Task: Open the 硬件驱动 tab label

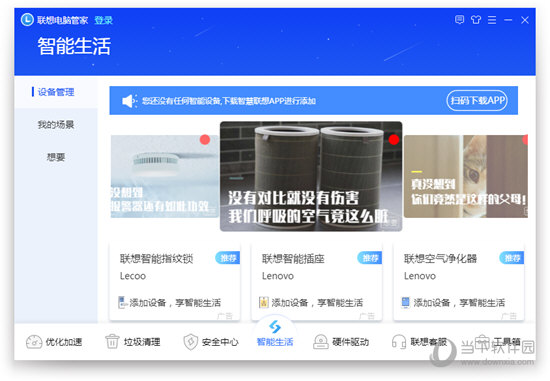Action: pos(350,342)
